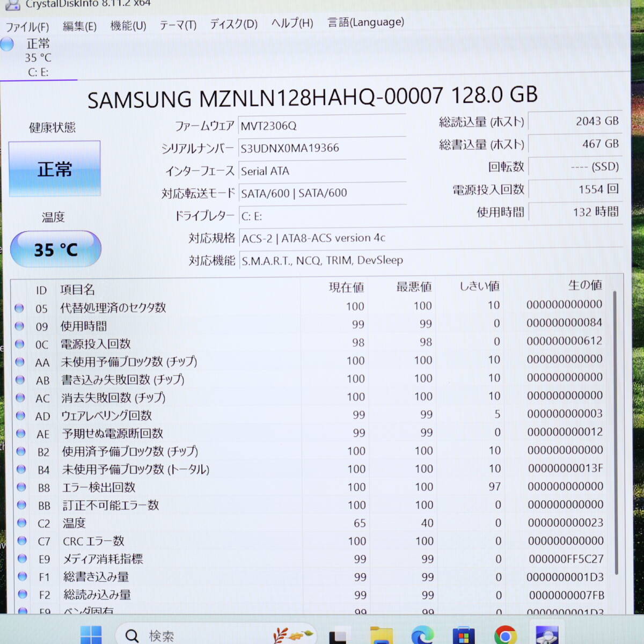Open the 機能(U) menu
This screenshot has width=644, height=644.
tap(128, 26)
